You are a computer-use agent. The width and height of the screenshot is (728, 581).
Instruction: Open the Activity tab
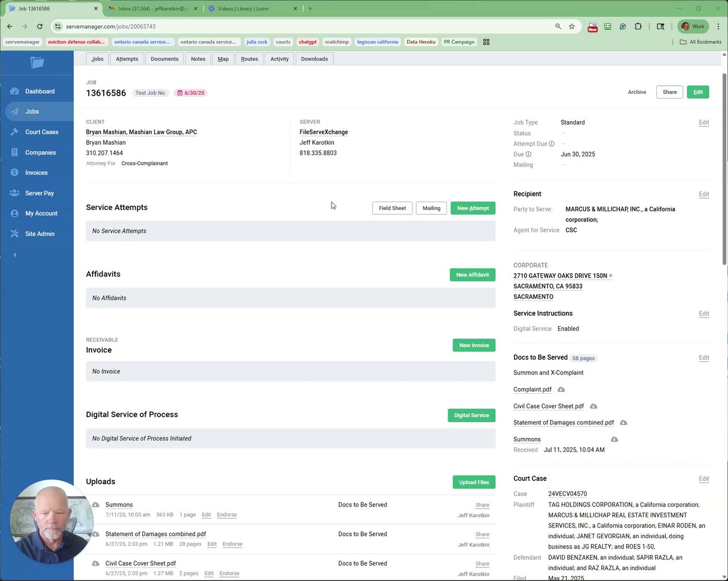click(279, 59)
